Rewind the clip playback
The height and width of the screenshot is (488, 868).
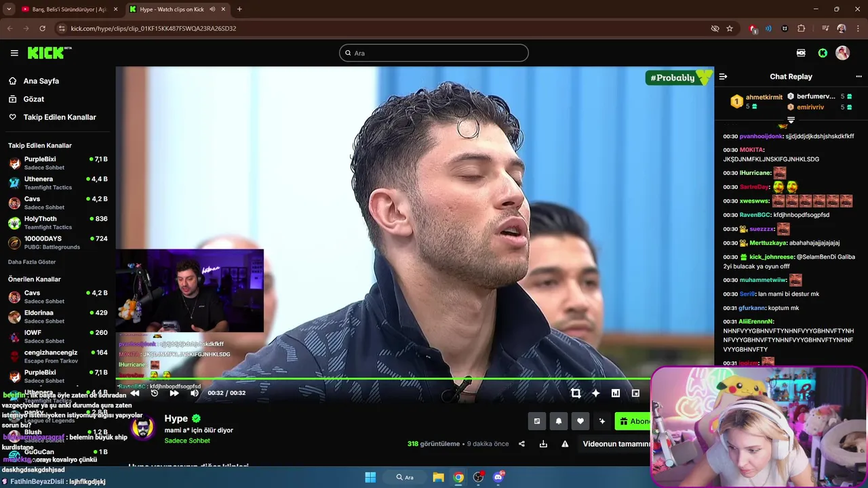(134, 393)
